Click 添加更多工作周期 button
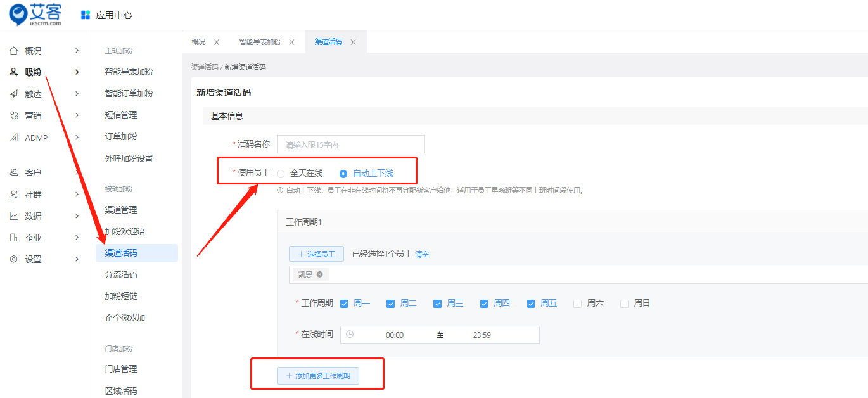868x398 pixels. point(317,376)
